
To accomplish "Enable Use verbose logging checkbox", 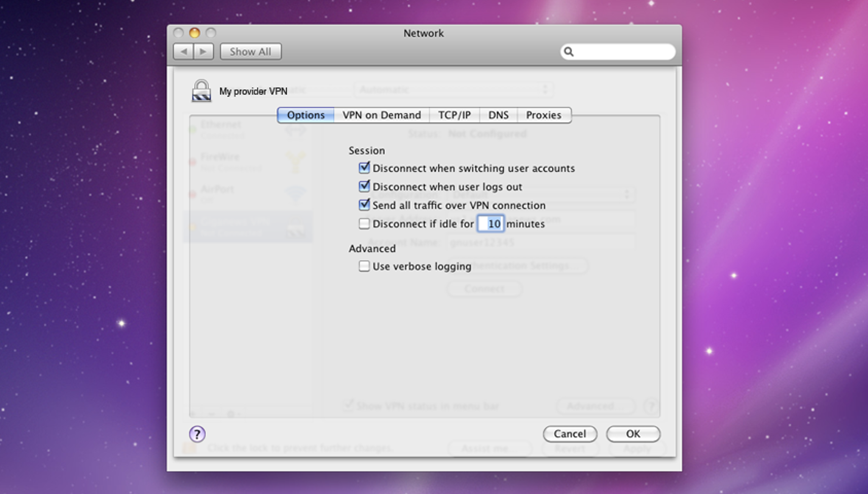I will 364,266.
